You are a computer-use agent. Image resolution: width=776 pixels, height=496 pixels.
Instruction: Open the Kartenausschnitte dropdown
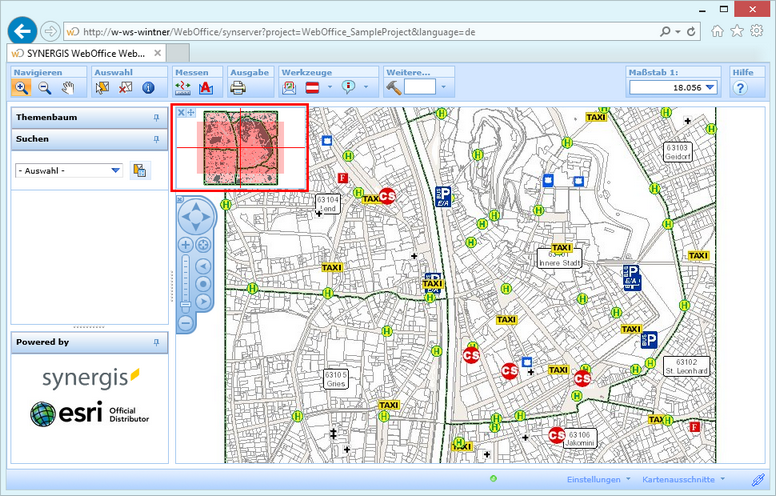pos(682,480)
